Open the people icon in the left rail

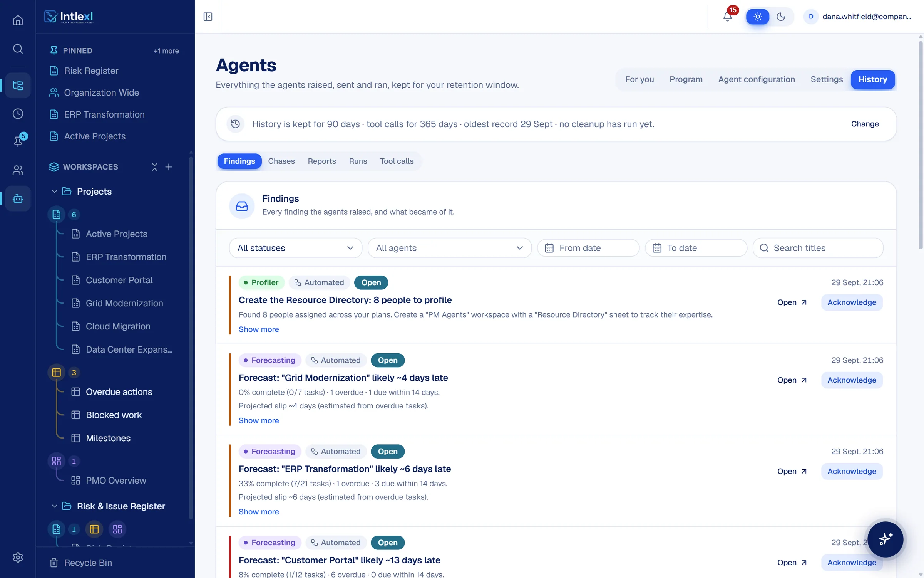click(18, 170)
